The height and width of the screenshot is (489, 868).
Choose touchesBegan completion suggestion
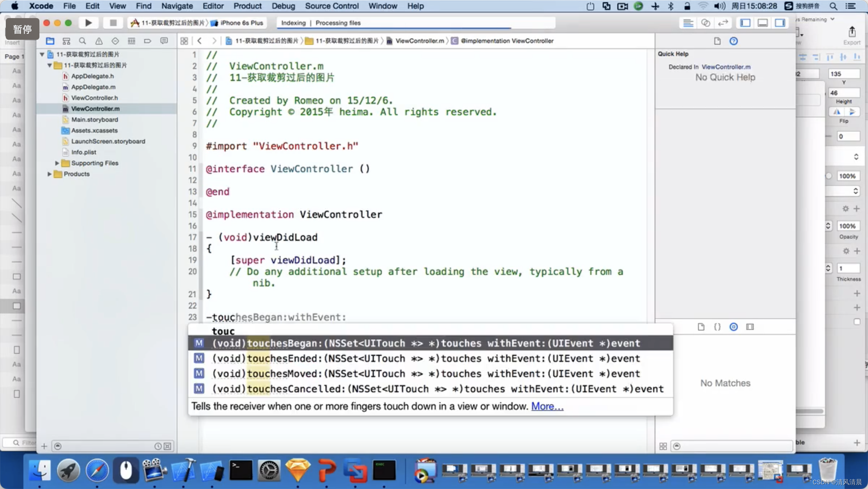430,343
